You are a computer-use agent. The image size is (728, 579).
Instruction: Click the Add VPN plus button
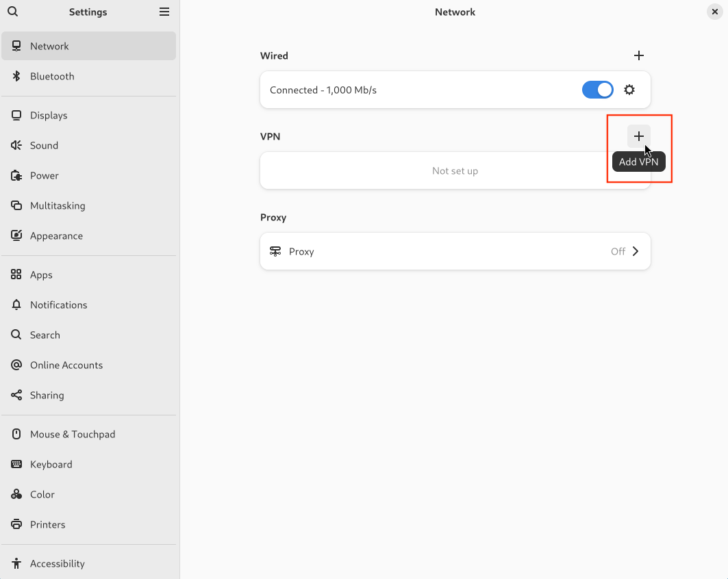(639, 136)
